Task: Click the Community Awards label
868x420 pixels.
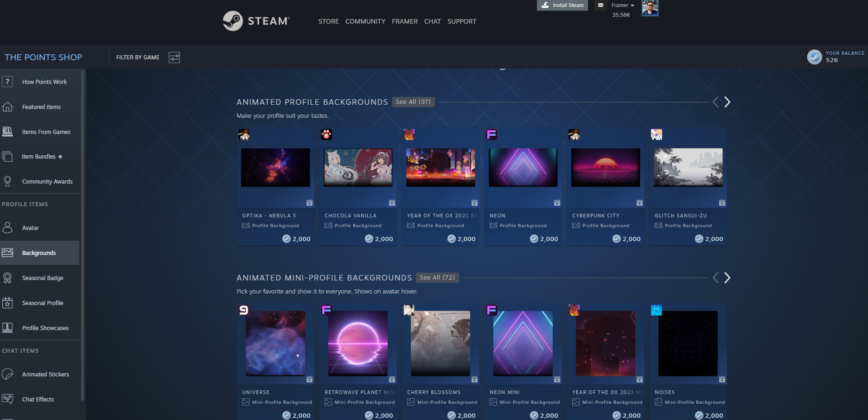Action: click(47, 181)
